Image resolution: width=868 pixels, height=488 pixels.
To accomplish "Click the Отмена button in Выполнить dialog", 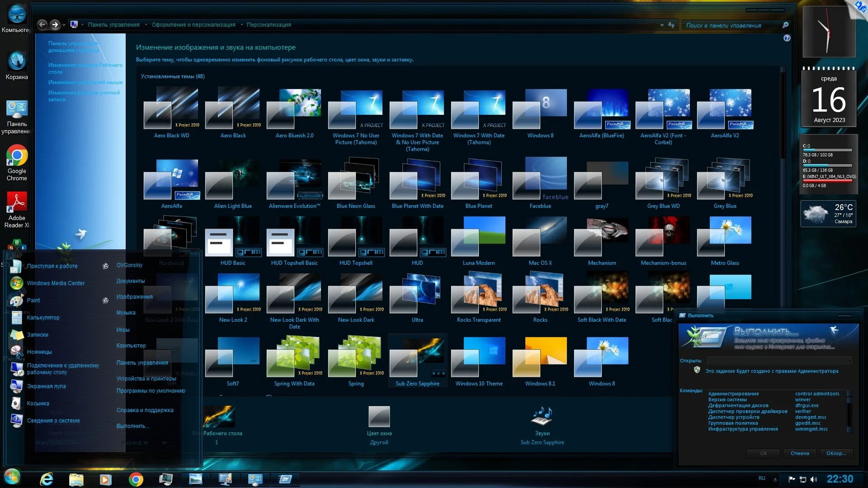I will (x=799, y=454).
